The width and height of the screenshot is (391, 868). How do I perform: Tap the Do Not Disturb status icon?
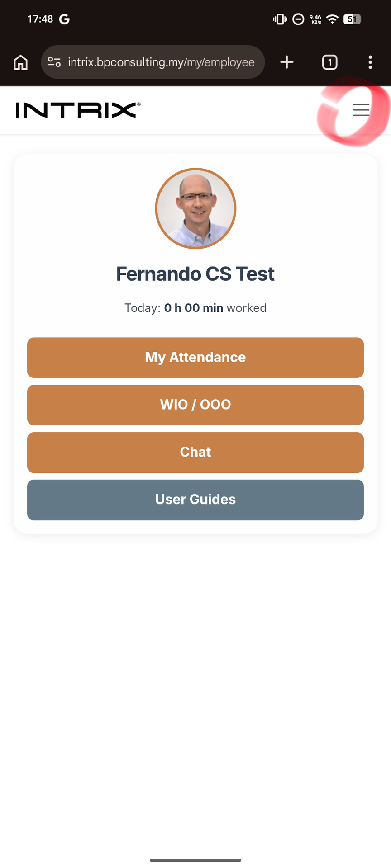coord(298,19)
